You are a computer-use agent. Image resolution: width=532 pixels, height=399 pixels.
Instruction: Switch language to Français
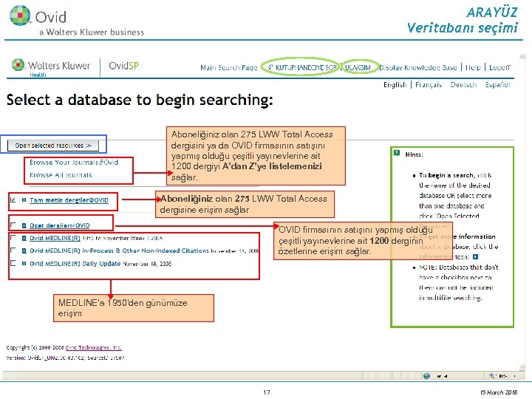point(429,85)
